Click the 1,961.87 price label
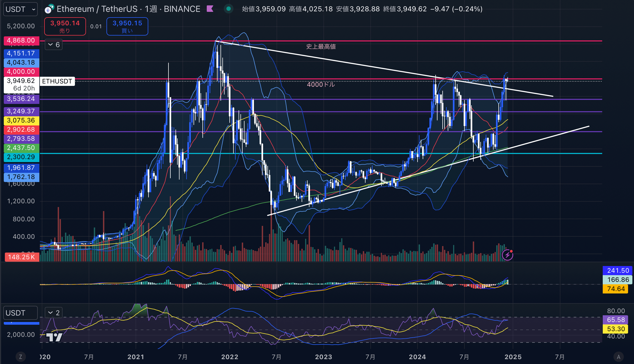634x364 pixels. pyautogui.click(x=22, y=168)
